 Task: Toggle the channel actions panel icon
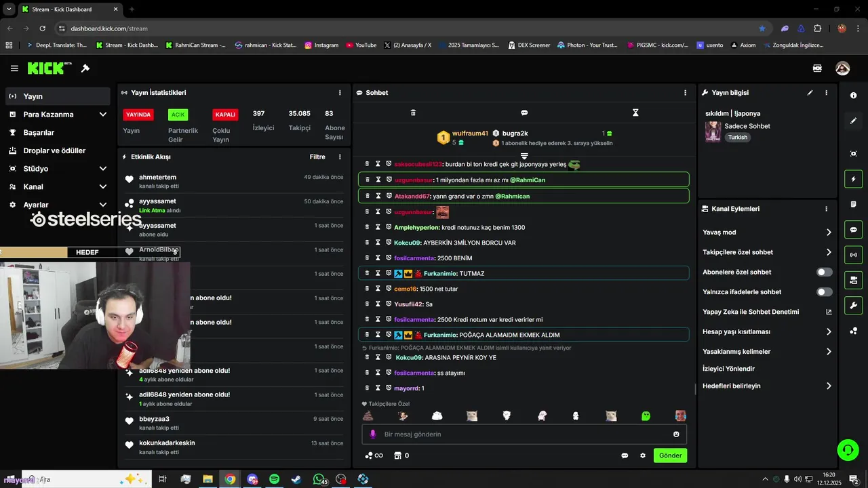pos(853,280)
